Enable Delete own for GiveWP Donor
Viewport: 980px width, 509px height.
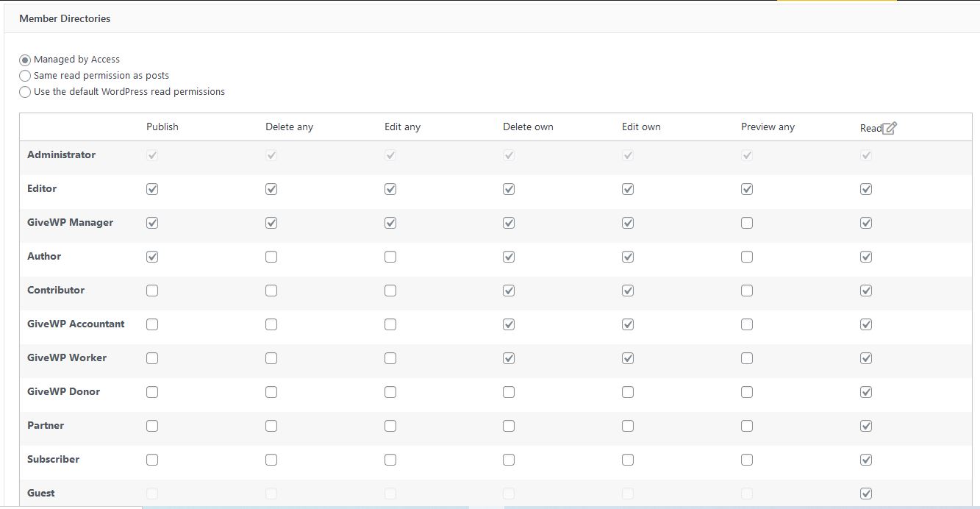coord(509,392)
